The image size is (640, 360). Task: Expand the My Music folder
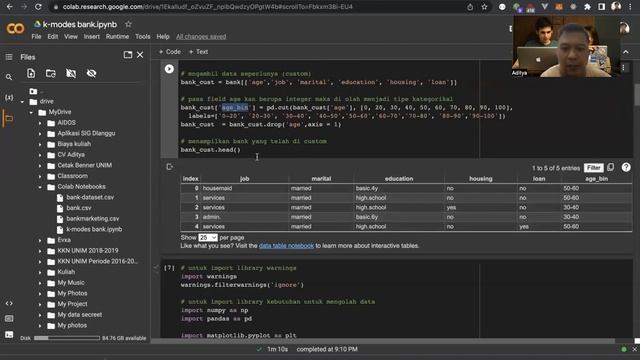coord(40,283)
